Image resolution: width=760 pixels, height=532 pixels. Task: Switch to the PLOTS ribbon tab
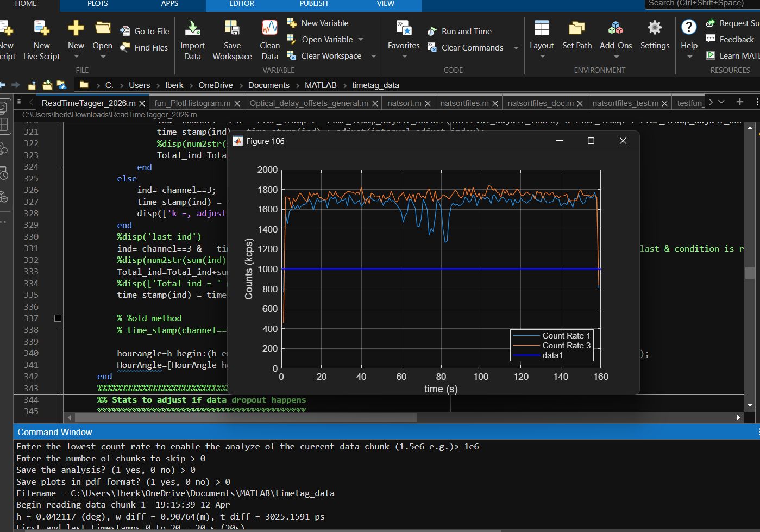[97, 4]
